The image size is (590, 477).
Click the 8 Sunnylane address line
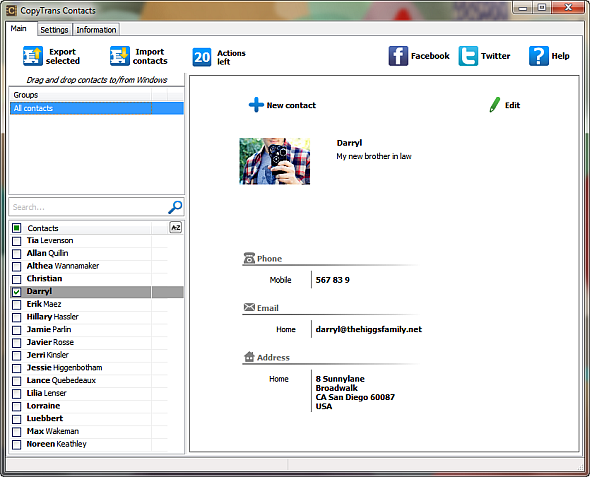[340, 379]
